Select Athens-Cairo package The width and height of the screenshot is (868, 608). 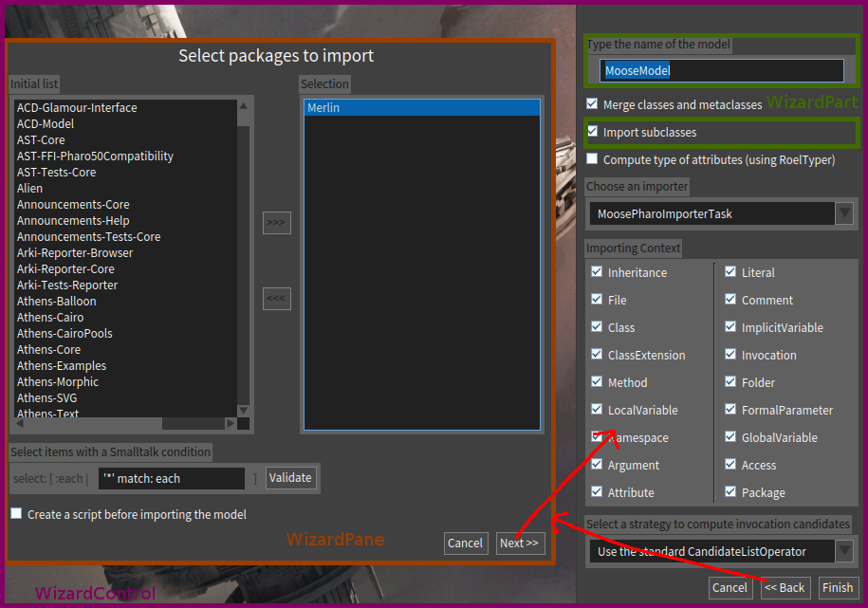tap(125, 318)
